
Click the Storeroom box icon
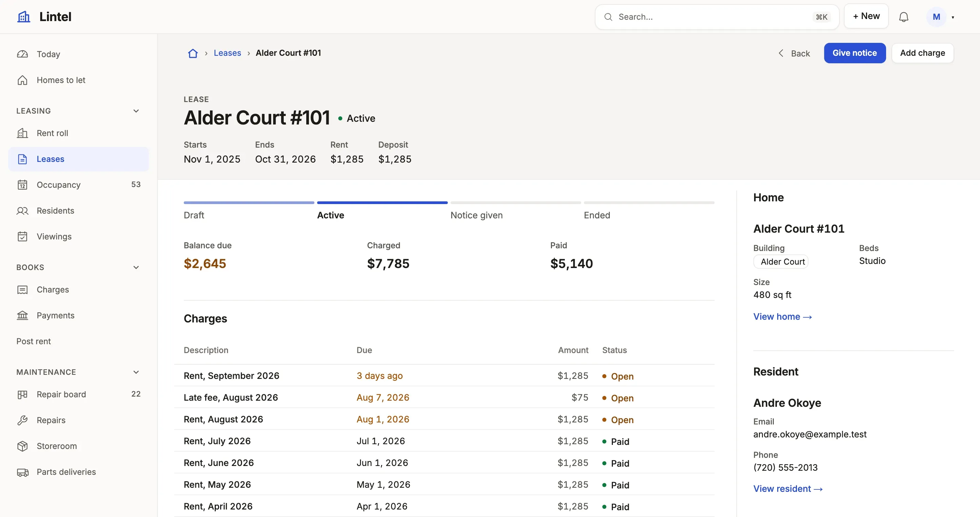tap(22, 446)
